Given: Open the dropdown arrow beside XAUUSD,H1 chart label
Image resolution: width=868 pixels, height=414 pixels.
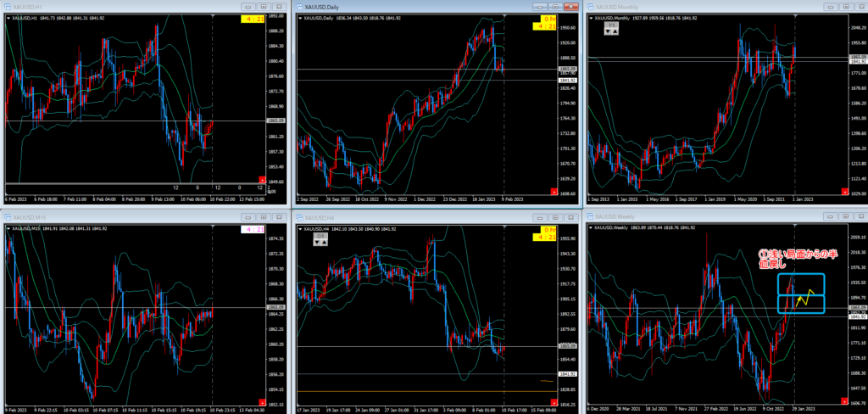Looking at the screenshot, I should [9, 17].
